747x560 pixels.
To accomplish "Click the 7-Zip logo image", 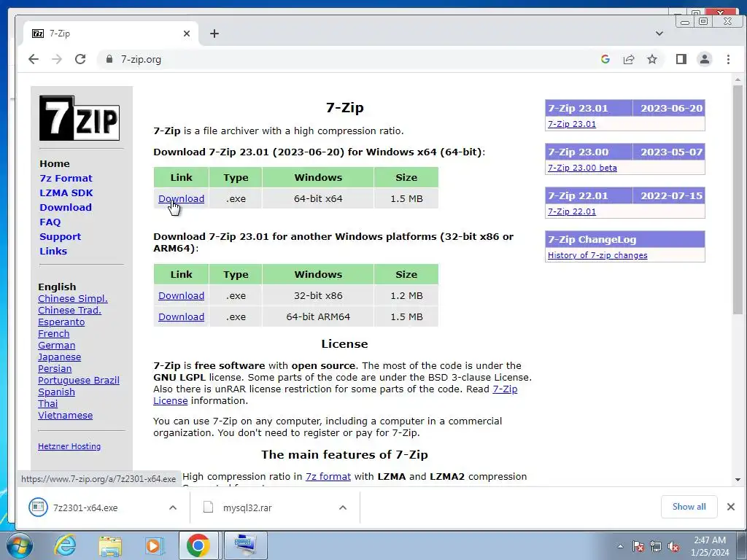I will point(79,118).
